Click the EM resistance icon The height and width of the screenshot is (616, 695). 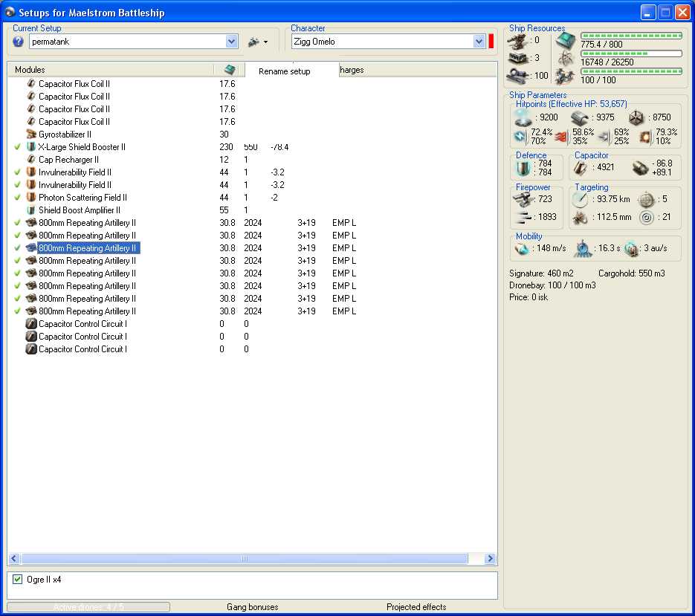point(520,137)
